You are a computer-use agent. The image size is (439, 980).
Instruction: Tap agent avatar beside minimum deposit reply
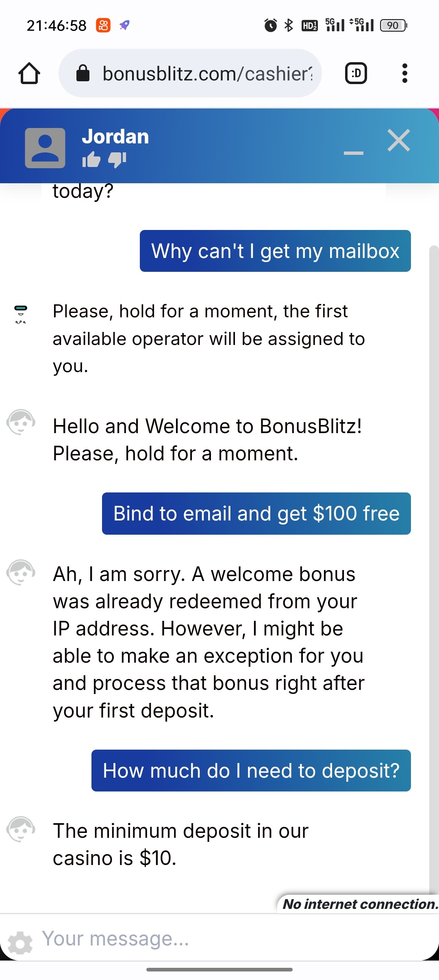pos(21,829)
